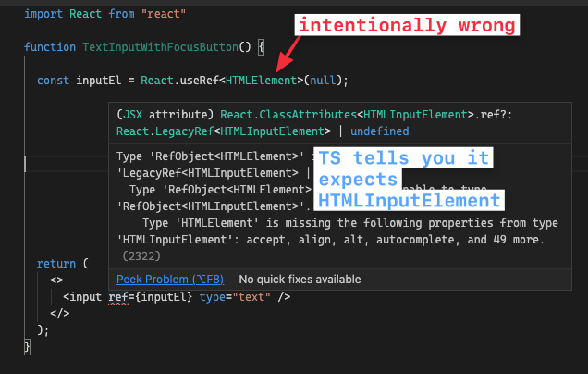Click {inputEl} in the JSX ref attribute
Viewport: 588px width, 374px height.
pos(164,297)
